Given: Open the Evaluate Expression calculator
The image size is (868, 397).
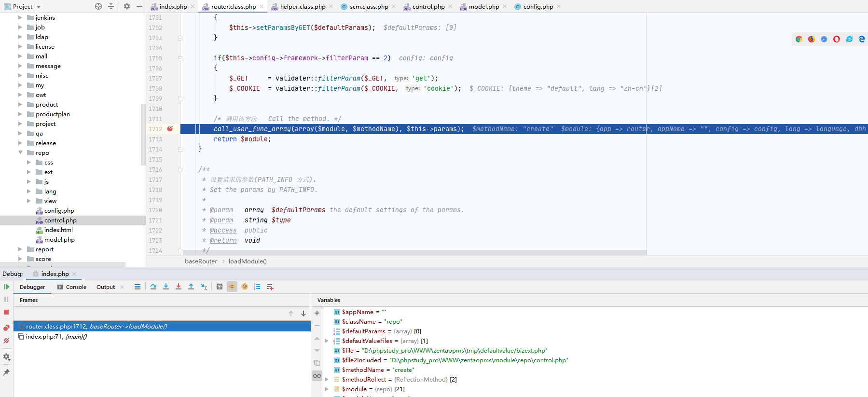Looking at the screenshot, I should [x=220, y=287].
